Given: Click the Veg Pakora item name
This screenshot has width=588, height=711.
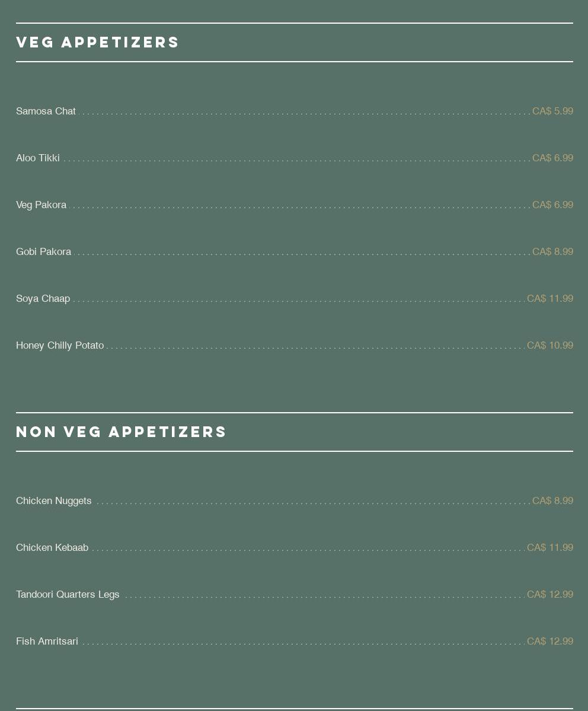Looking at the screenshot, I should coord(41,205).
